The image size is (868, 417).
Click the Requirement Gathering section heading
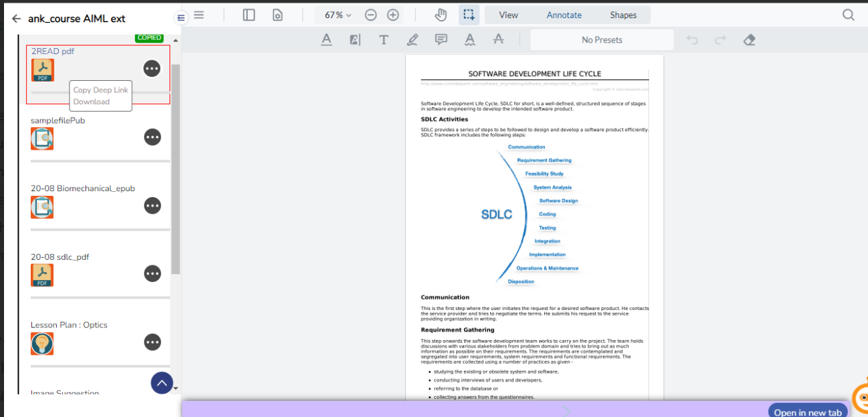pyautogui.click(x=457, y=329)
